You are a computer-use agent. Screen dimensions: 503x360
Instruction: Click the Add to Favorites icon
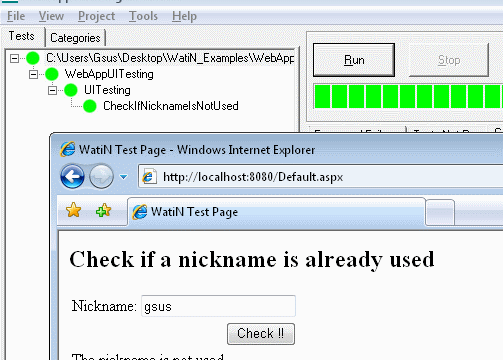pyautogui.click(x=103, y=210)
